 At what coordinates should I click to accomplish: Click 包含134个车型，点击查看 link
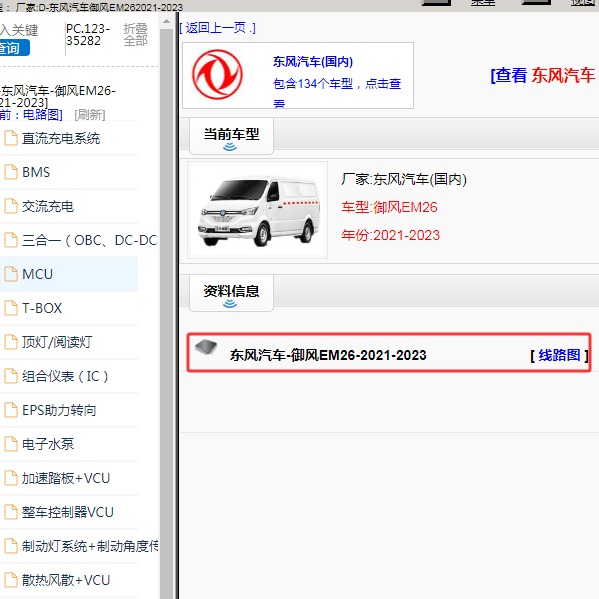pyautogui.click(x=337, y=92)
